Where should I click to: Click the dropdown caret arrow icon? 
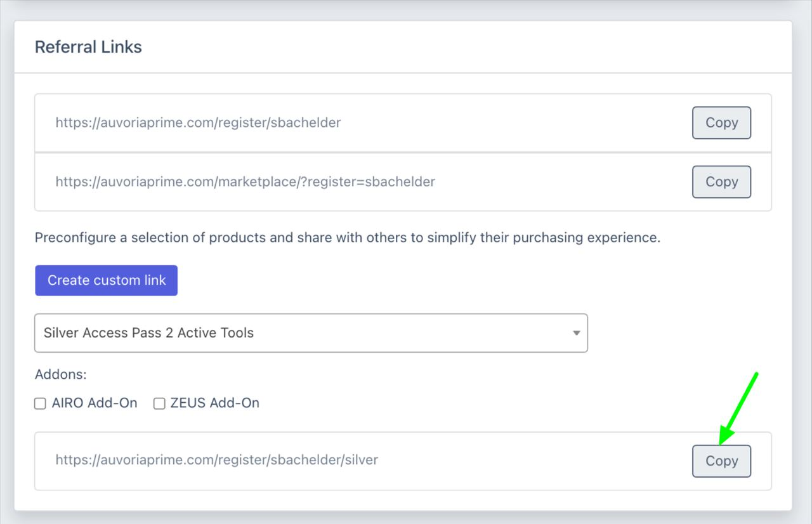576,333
